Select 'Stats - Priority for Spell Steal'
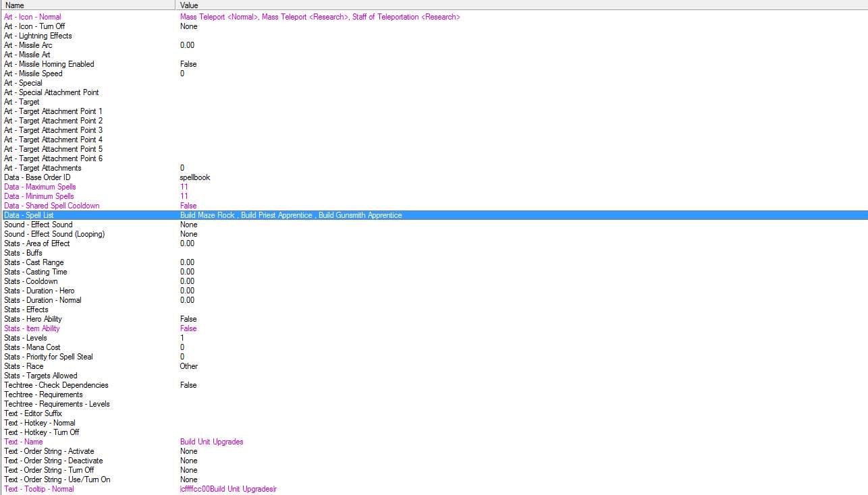868x495 pixels. click(434, 357)
